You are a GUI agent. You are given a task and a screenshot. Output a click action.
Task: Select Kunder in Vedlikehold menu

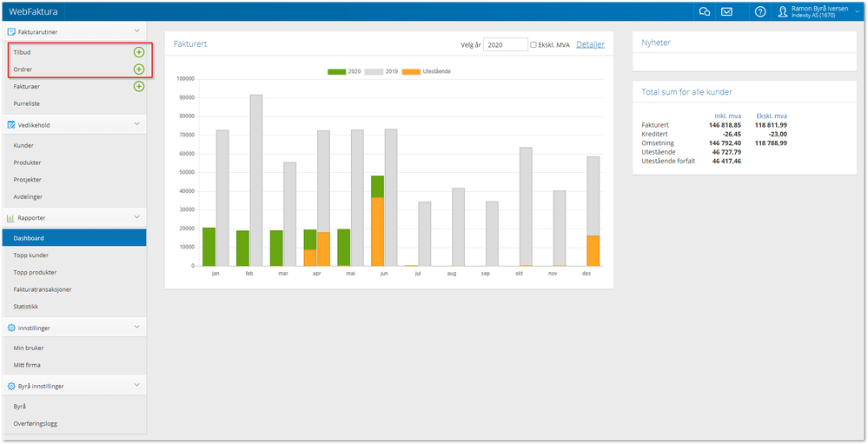[23, 146]
